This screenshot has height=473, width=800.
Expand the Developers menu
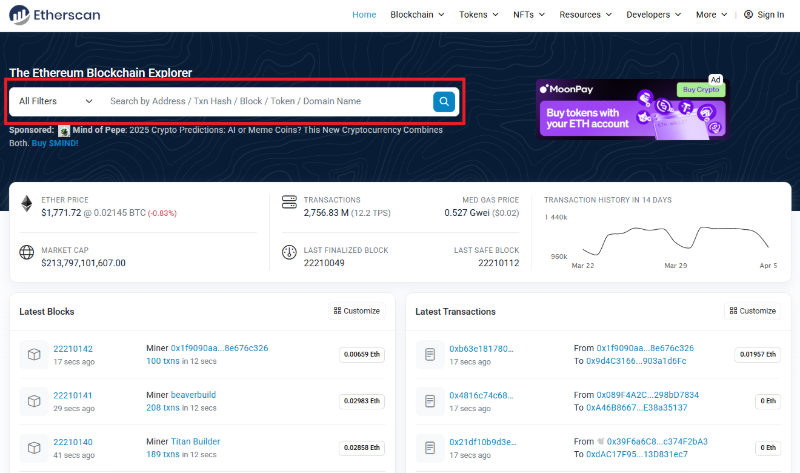point(654,15)
